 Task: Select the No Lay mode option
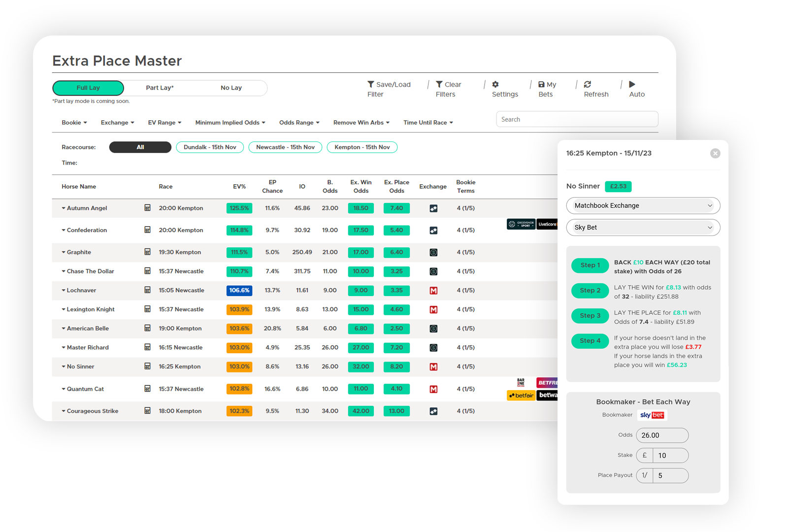click(x=231, y=88)
